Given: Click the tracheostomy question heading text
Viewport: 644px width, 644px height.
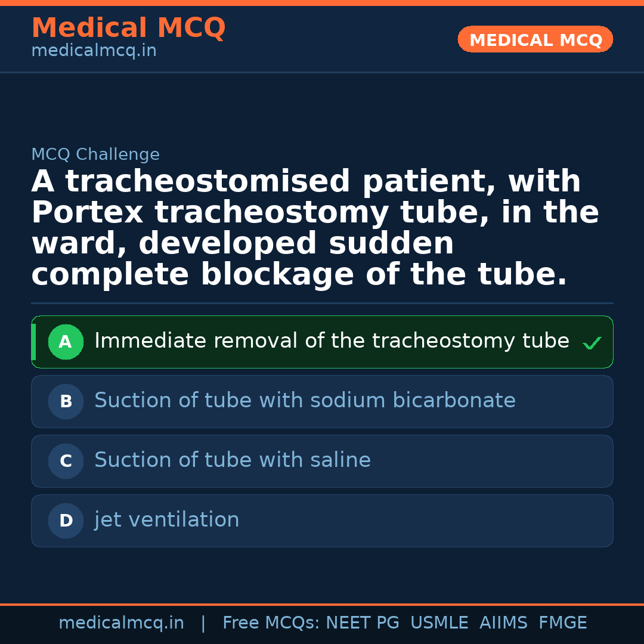Looking at the screenshot, I should [x=315, y=228].
